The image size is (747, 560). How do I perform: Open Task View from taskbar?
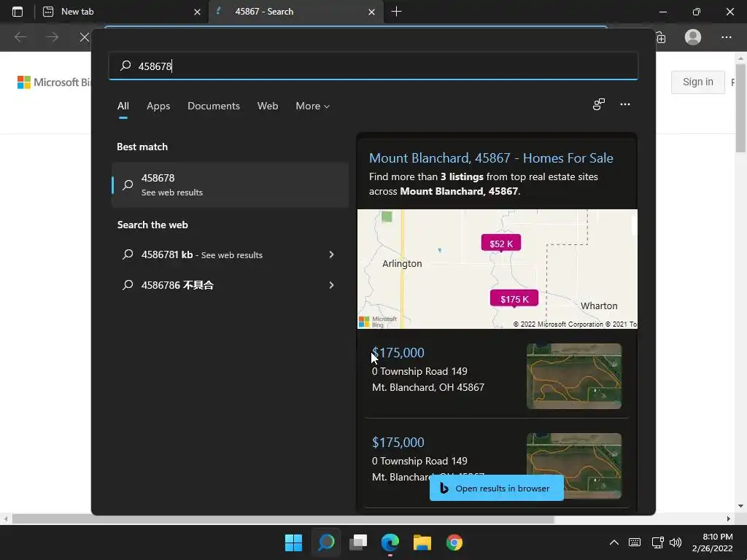(358, 542)
